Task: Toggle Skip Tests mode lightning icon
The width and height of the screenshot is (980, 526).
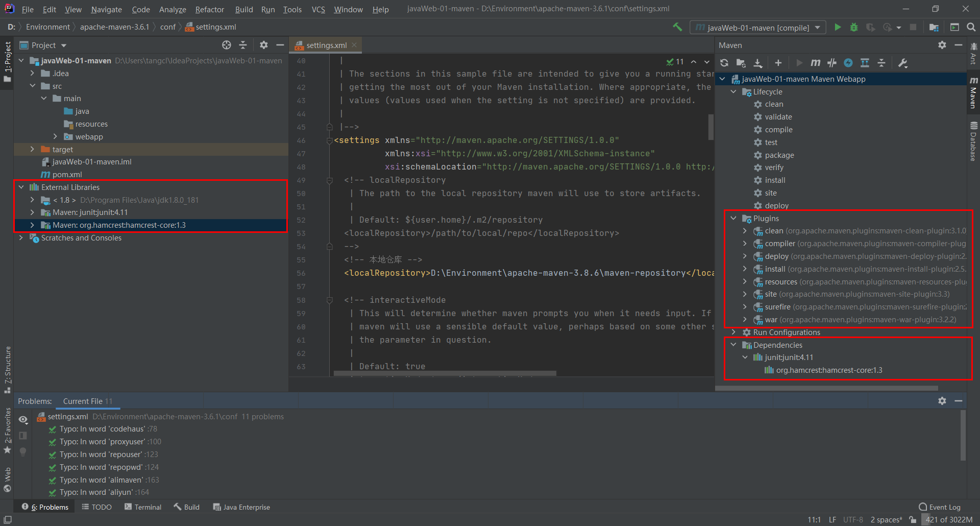Action: pyautogui.click(x=848, y=63)
